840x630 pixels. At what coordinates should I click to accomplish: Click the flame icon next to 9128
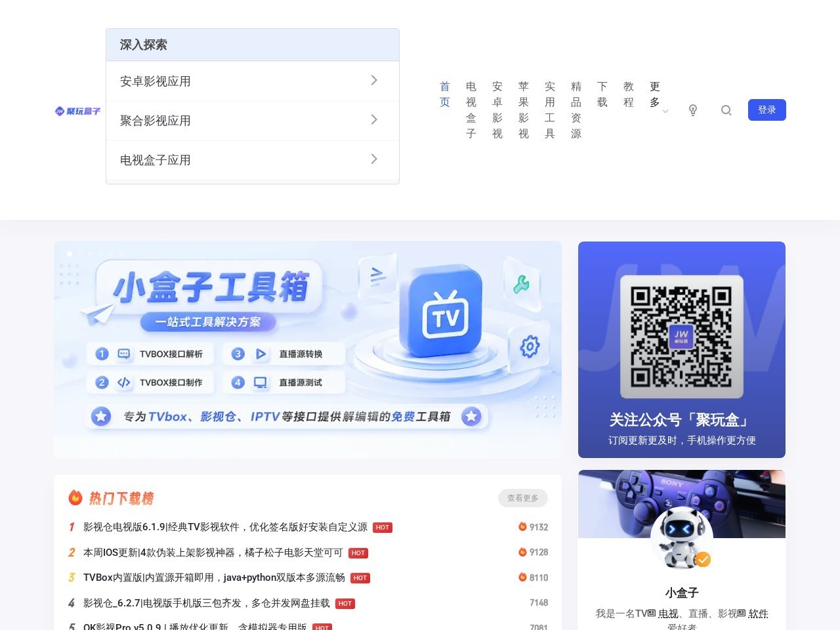click(522, 552)
